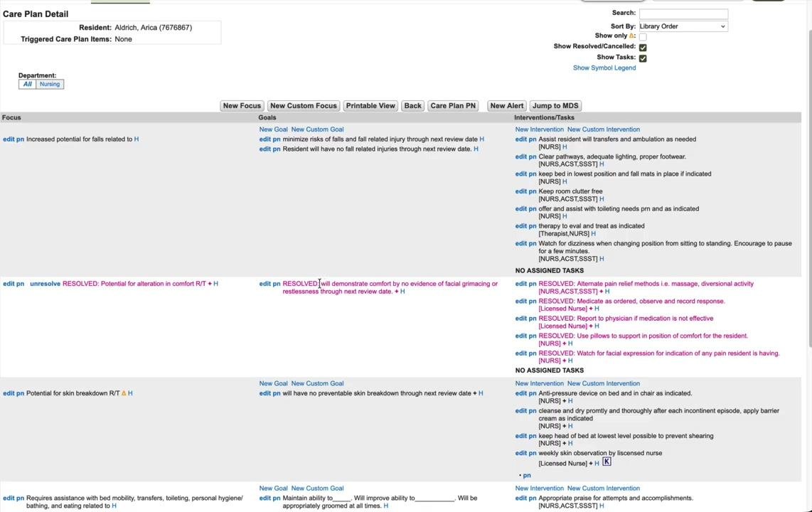Viewport: 812px width, 512px height.
Task: Click H icon for 'keep head of bed at lowest level'
Action: pos(570,444)
